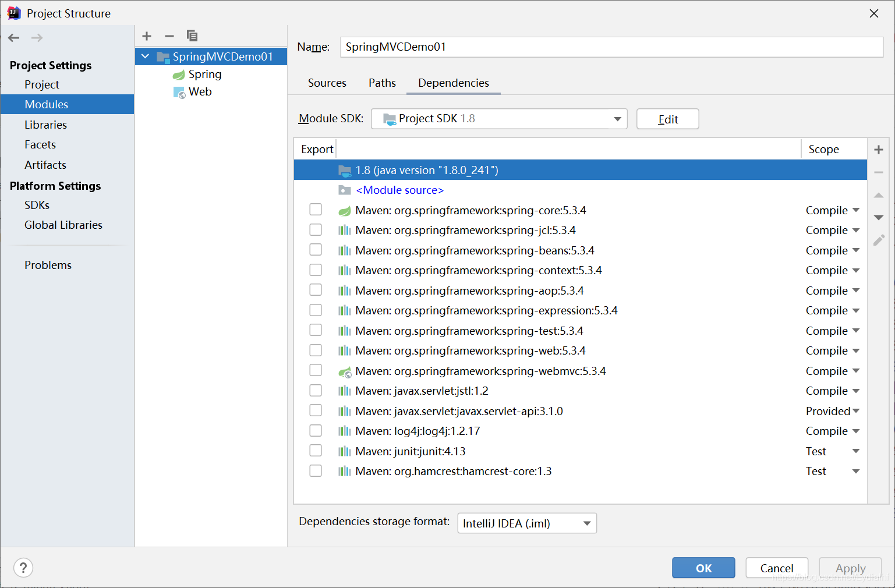The image size is (895, 588).
Task: Click the Apply button
Action: [x=850, y=568]
